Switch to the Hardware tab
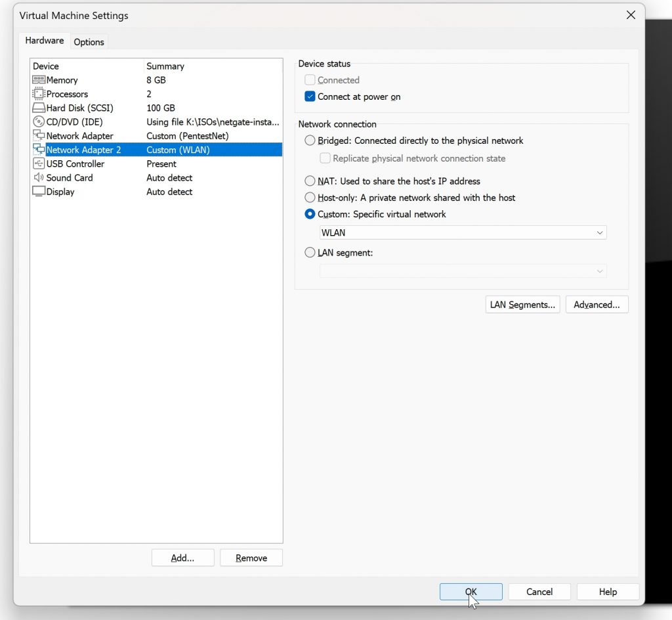672x620 pixels. (x=45, y=40)
